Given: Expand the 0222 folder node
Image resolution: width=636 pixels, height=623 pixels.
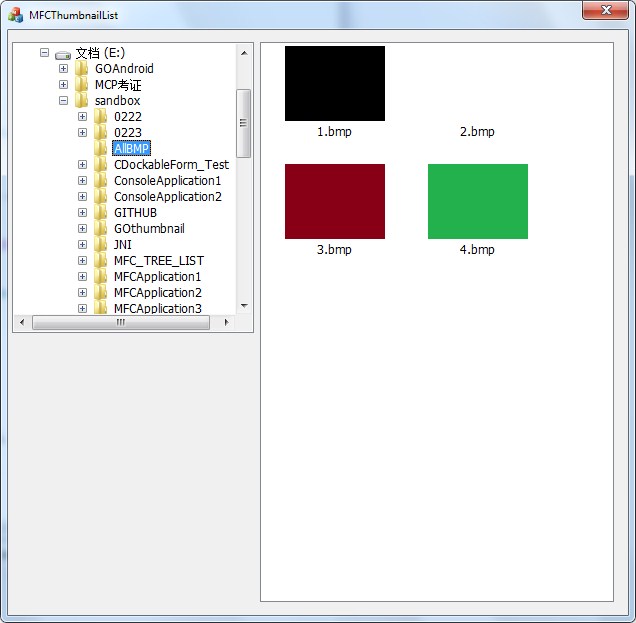Looking at the screenshot, I should pyautogui.click(x=82, y=116).
